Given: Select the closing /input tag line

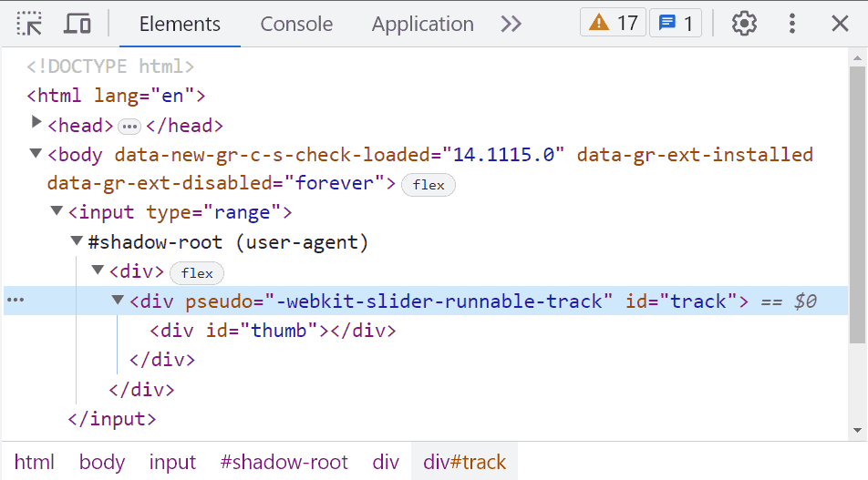Looking at the screenshot, I should [x=112, y=419].
